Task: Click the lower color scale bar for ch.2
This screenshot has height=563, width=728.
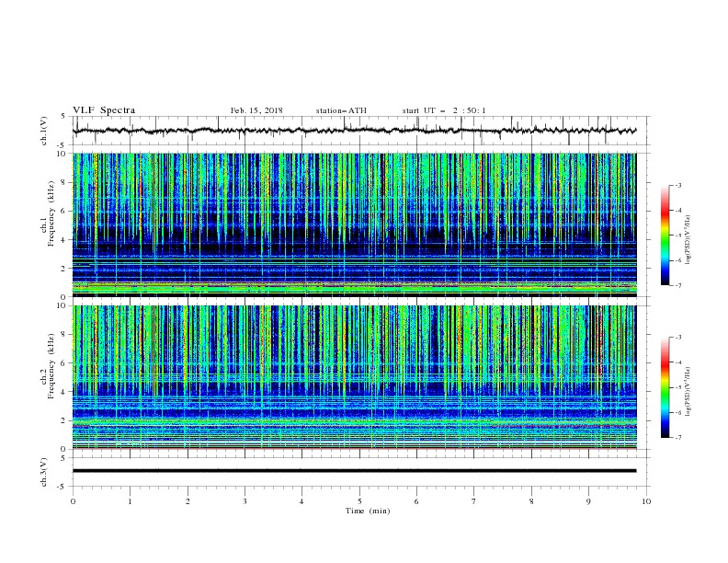Action: point(665,387)
